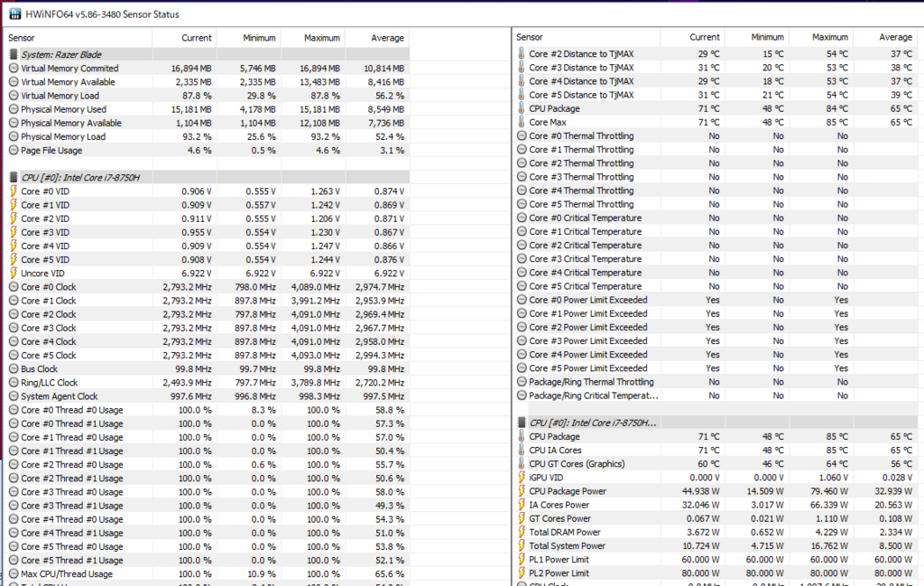Select the CPU [#0]: Intel Core i7-8750H group header in right panel
This screenshot has width=924, height=586.
pos(716,422)
